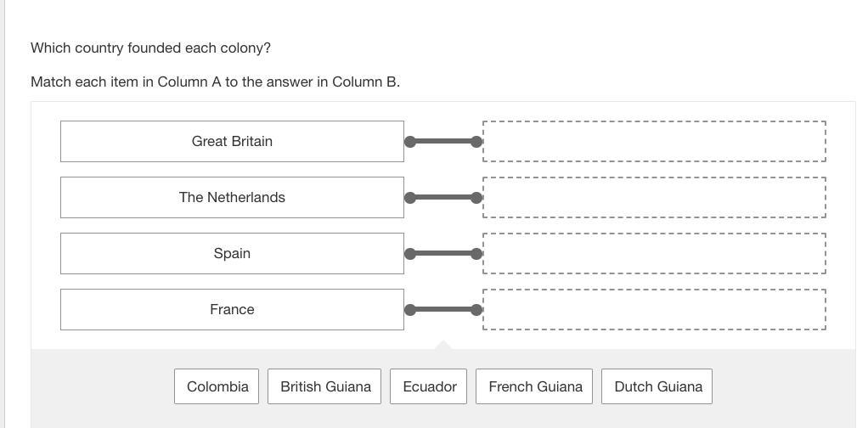Click the right connector dot on France's row

pyautogui.click(x=476, y=310)
